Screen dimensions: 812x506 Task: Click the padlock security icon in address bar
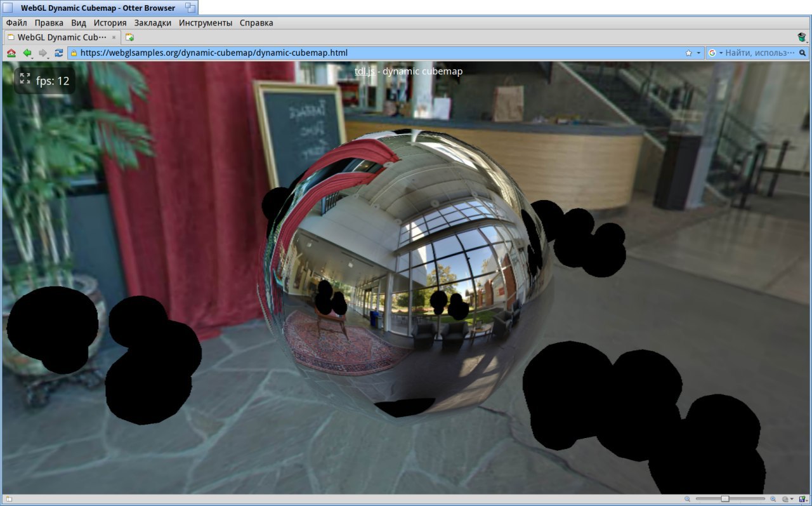[x=74, y=53]
